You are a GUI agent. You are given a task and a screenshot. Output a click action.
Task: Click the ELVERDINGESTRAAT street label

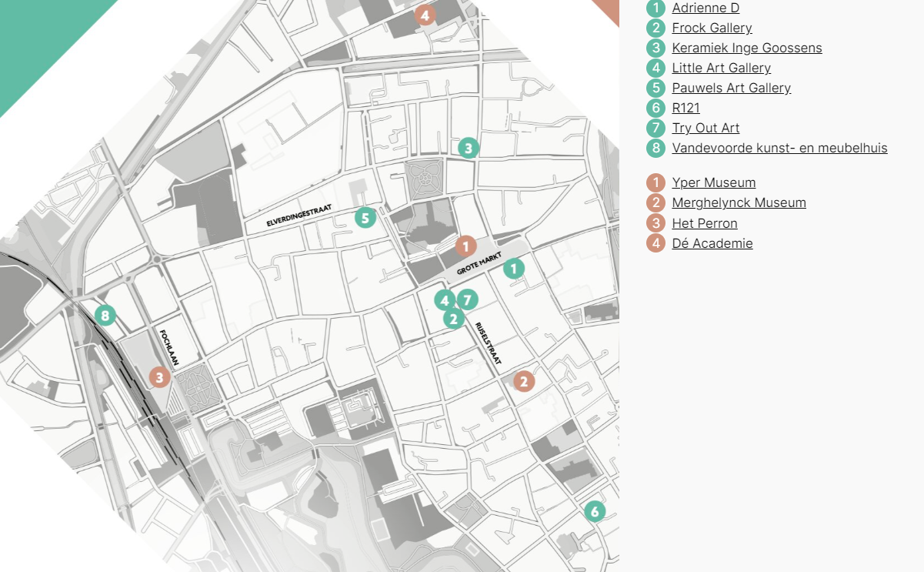298,216
